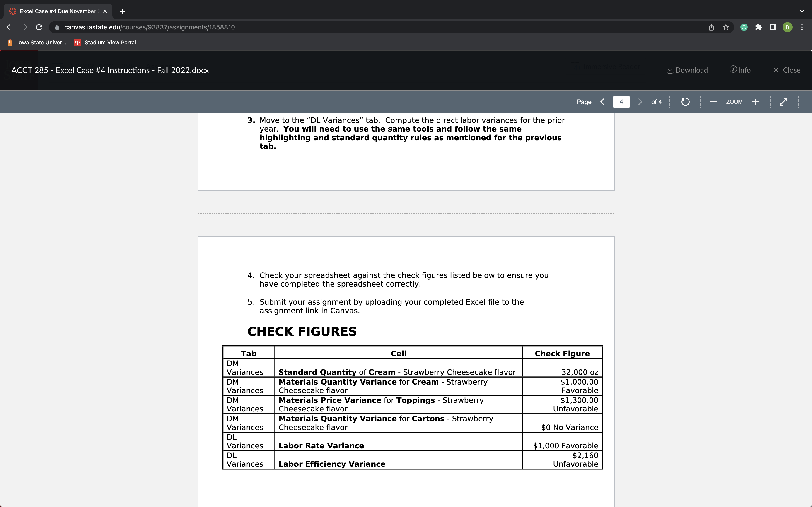Open a new browser tab
Screen dimensions: 812x507
tap(123, 11)
